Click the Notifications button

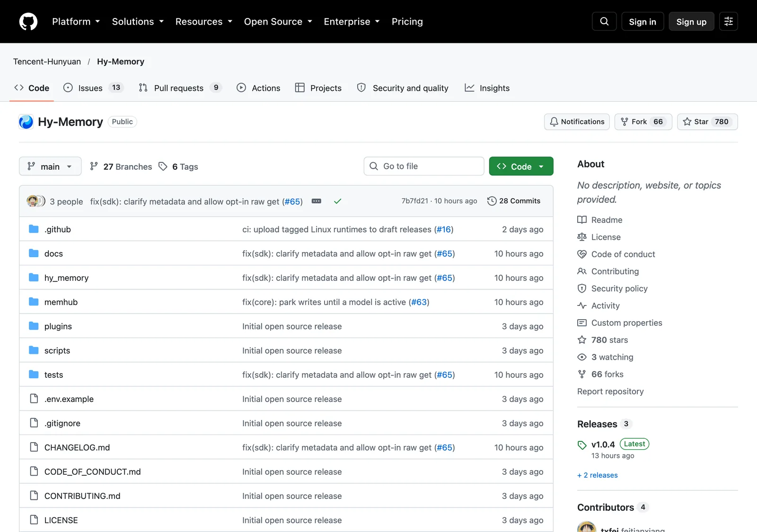pyautogui.click(x=577, y=122)
